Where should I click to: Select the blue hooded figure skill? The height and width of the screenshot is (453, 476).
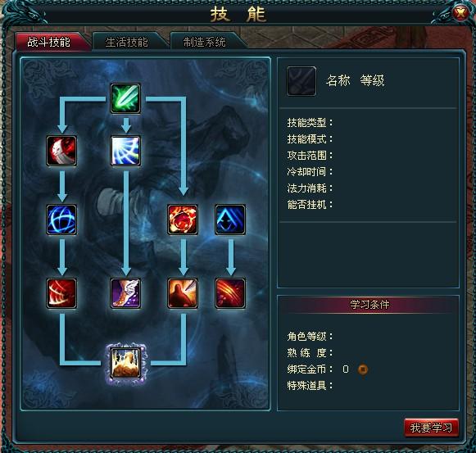(x=230, y=220)
